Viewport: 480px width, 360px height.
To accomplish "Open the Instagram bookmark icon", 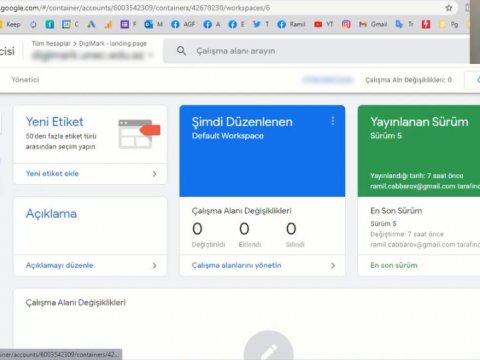I will coord(346,24).
